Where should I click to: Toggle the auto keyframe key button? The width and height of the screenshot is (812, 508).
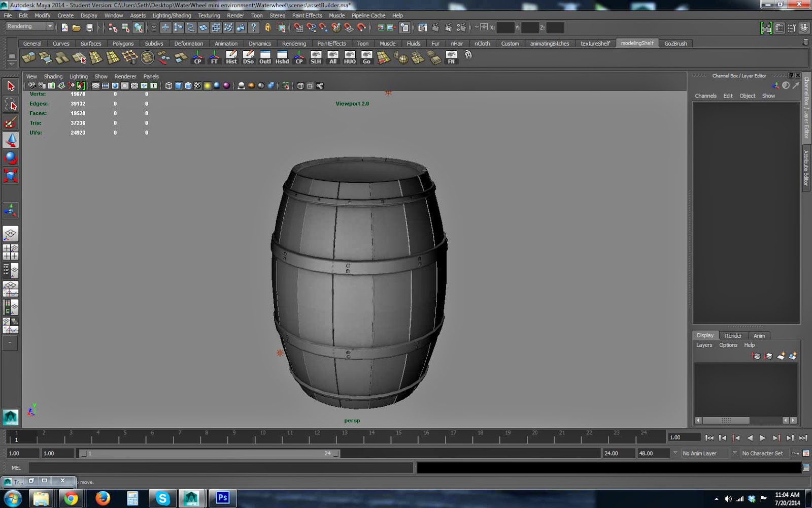(795, 453)
